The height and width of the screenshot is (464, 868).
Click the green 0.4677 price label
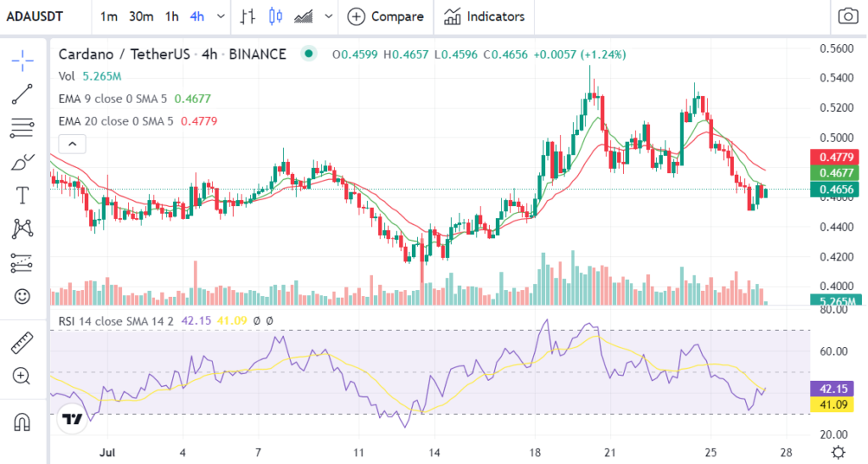click(835, 173)
